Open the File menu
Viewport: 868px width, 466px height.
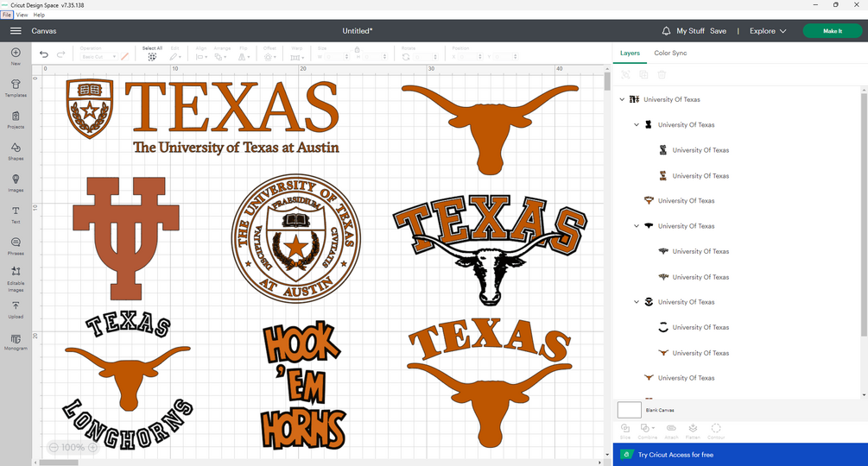point(7,15)
